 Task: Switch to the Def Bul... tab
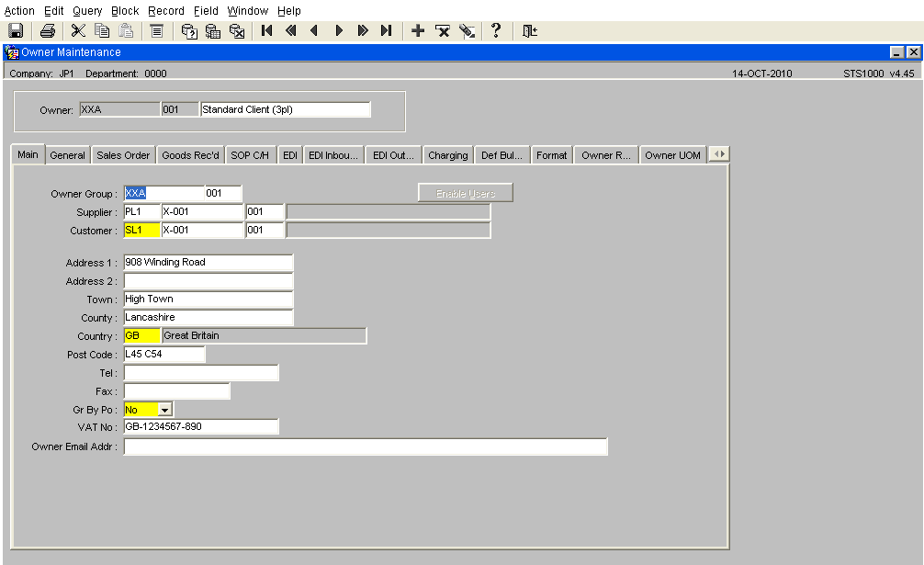pyautogui.click(x=502, y=155)
